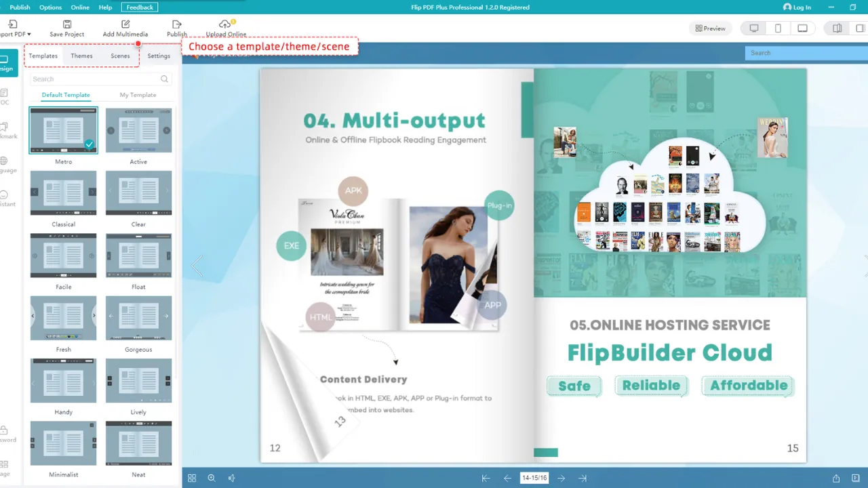
Task: Select the Active template thumbnail
Action: (138, 130)
